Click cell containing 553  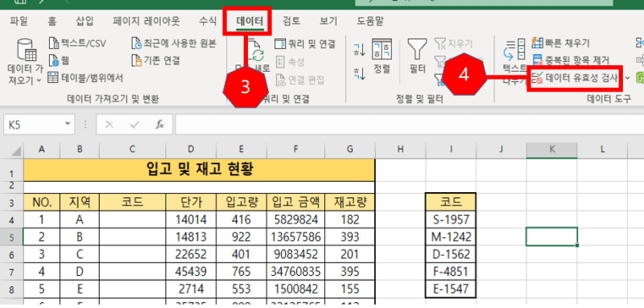[241, 290]
